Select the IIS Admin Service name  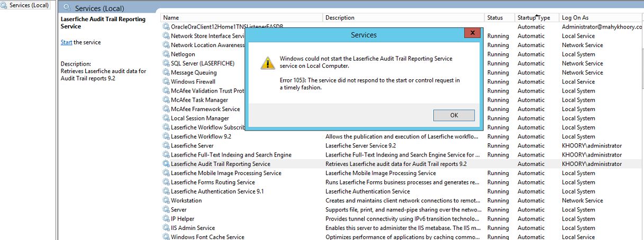(x=193, y=228)
